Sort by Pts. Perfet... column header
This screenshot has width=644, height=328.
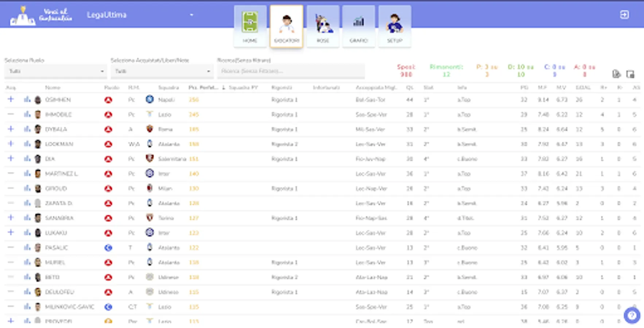pos(203,88)
